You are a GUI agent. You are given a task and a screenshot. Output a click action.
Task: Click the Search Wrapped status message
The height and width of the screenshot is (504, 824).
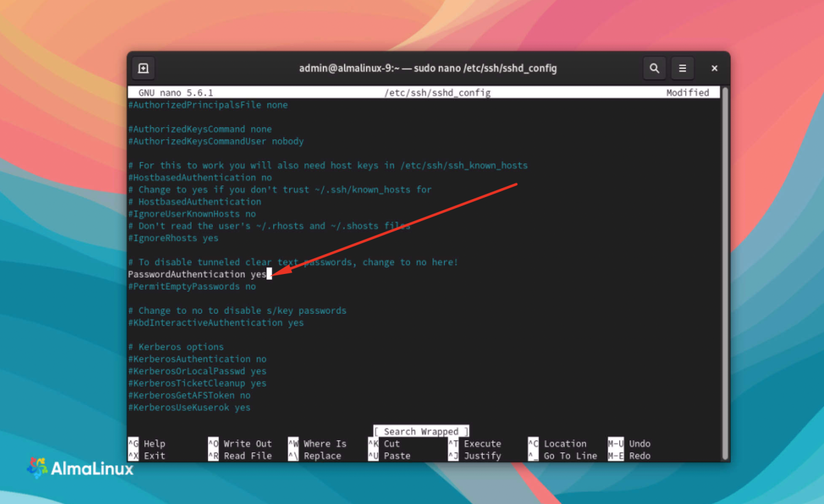click(422, 431)
